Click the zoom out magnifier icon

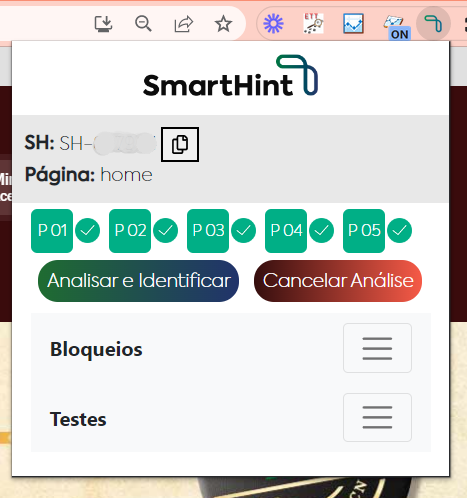[143, 24]
